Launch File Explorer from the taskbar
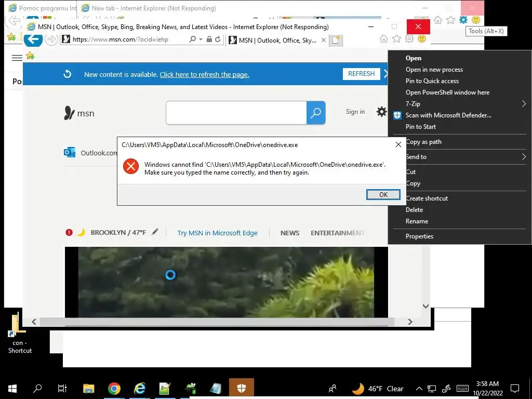The image size is (532, 399). 88,389
